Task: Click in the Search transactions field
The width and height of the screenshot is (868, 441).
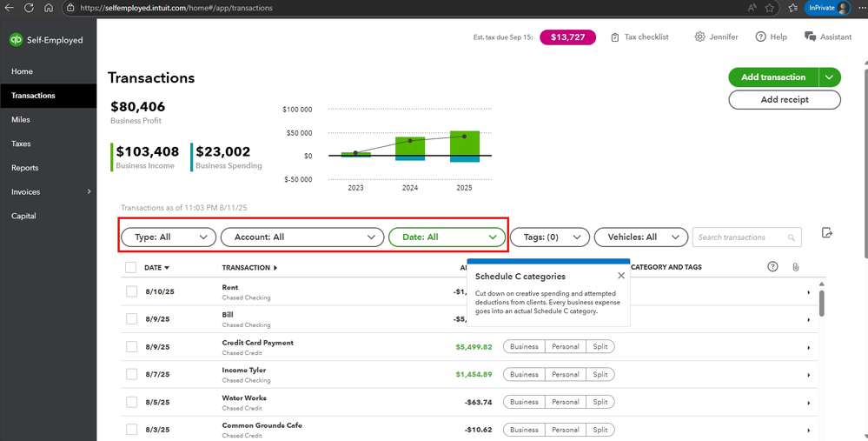Action: (x=741, y=237)
